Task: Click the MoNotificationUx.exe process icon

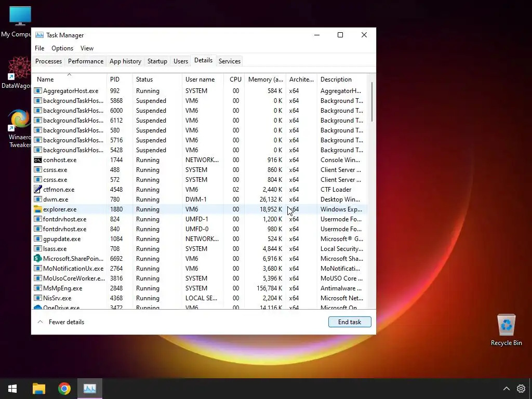Action: tap(37, 269)
